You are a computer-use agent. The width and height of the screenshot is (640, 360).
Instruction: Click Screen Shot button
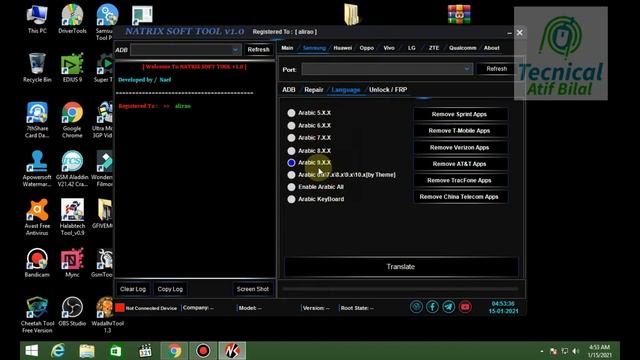[253, 289]
